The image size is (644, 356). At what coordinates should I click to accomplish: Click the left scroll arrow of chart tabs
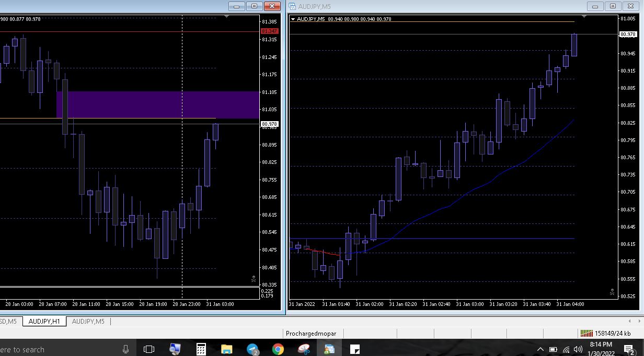[630, 321]
